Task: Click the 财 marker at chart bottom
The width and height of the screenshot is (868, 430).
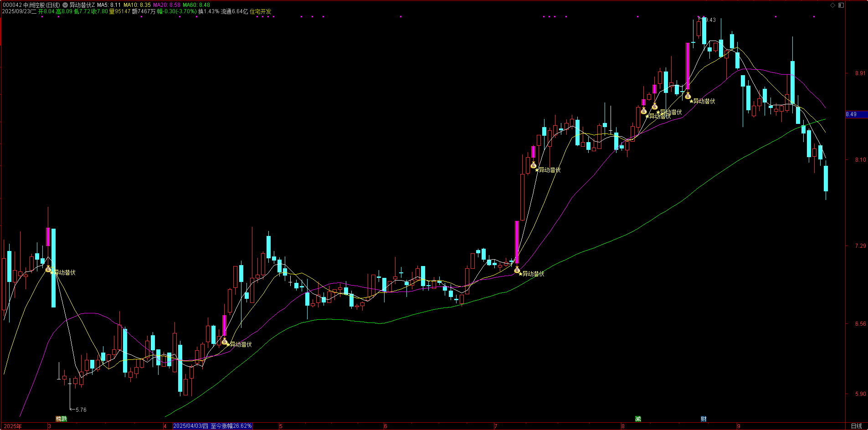Action: [704, 419]
